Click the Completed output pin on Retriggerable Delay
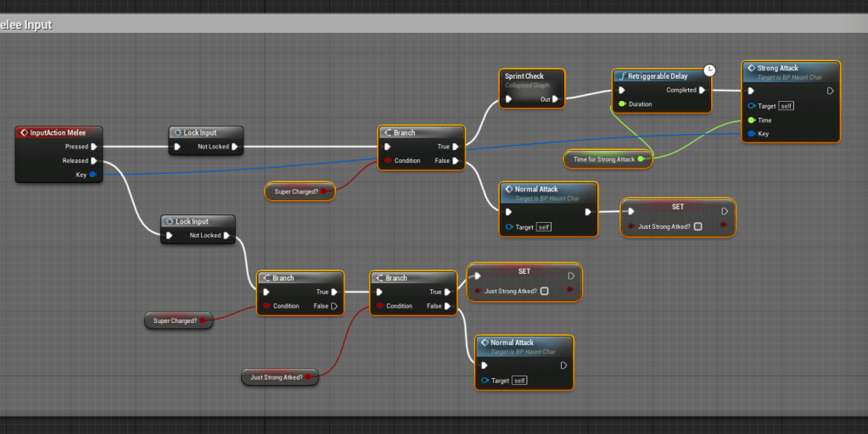 coord(702,90)
